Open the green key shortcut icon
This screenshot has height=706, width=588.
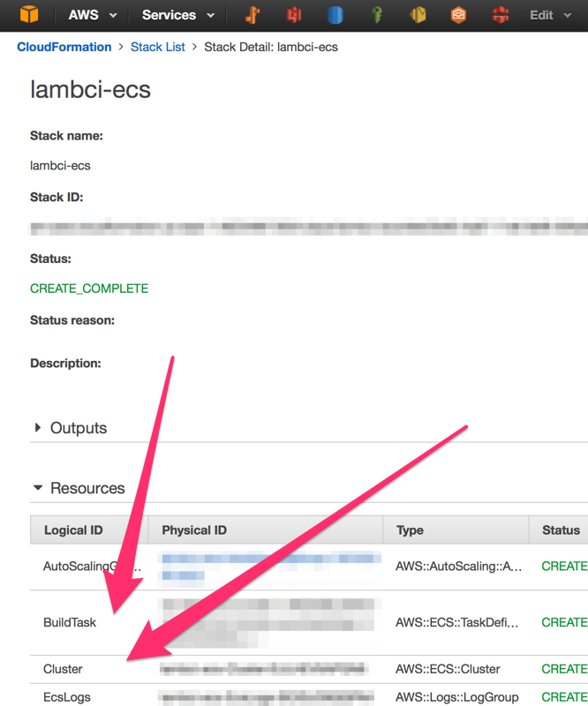pyautogui.click(x=377, y=15)
